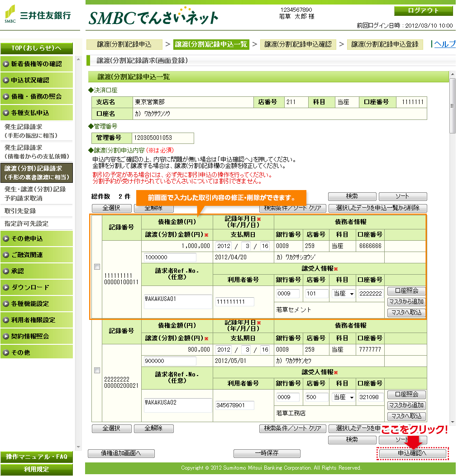Image resolution: width=458 pixels, height=476 pixels.
Task: Edit the 900000 transfer amount field
Action: point(170,361)
